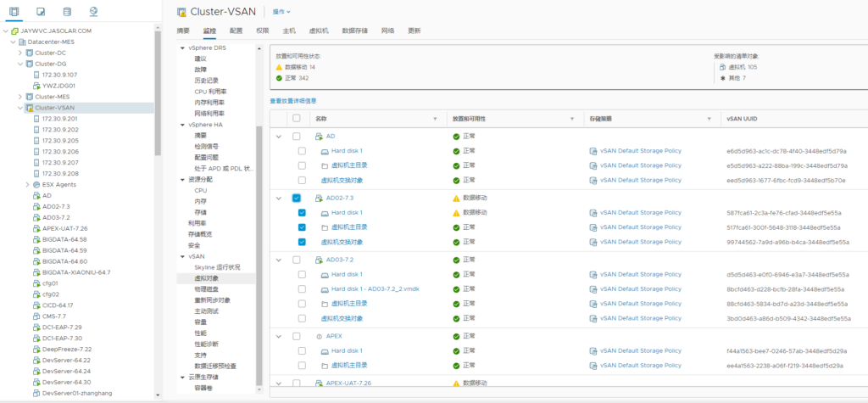The height and width of the screenshot is (403, 868).
Task: Uncheck the AD02-7.3 checkbox
Action: [x=297, y=198]
